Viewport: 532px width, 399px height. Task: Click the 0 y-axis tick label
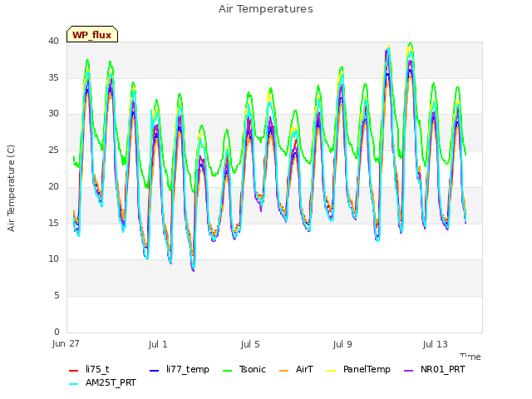[57, 332]
